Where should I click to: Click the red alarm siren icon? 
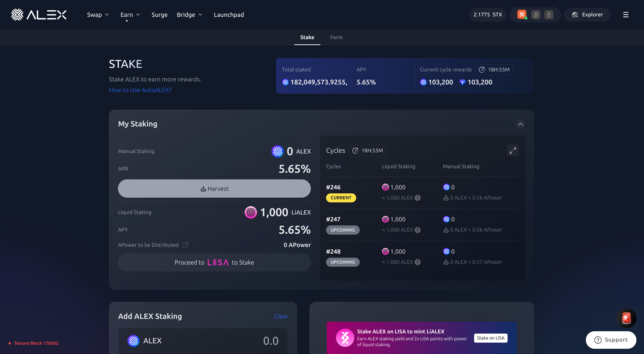(x=626, y=318)
